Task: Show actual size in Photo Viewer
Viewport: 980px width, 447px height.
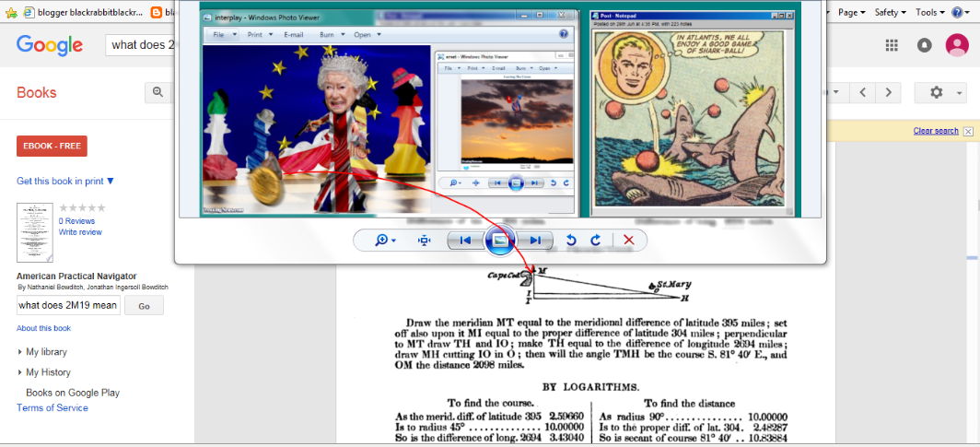Action: coord(425,240)
